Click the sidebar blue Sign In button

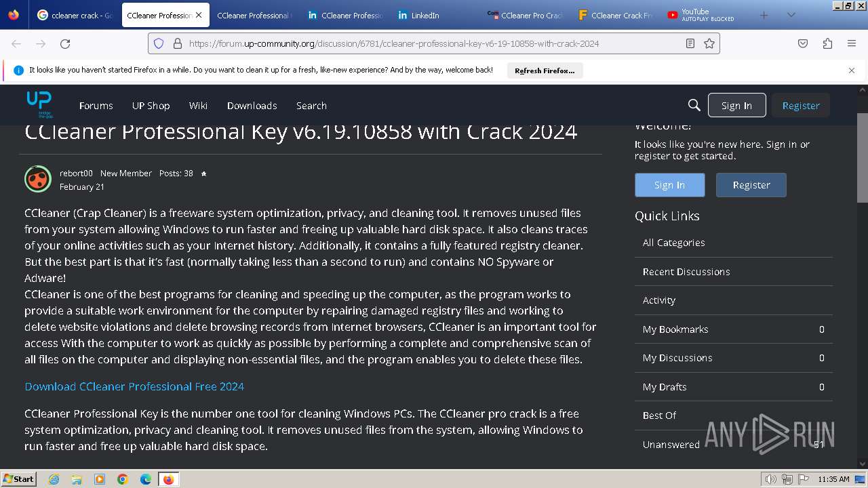pos(669,184)
